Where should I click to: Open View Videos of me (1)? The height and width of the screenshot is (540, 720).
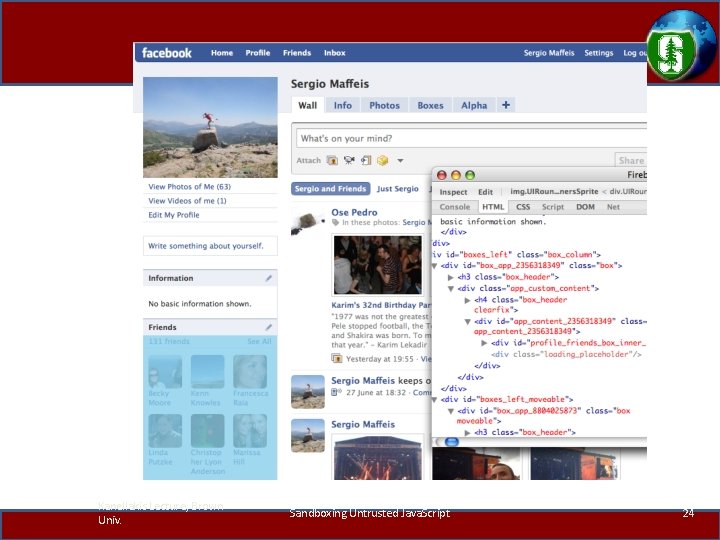point(187,201)
